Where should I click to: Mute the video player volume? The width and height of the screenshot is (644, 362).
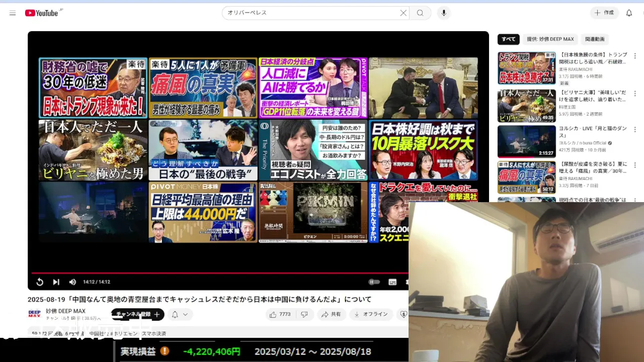[72, 282]
